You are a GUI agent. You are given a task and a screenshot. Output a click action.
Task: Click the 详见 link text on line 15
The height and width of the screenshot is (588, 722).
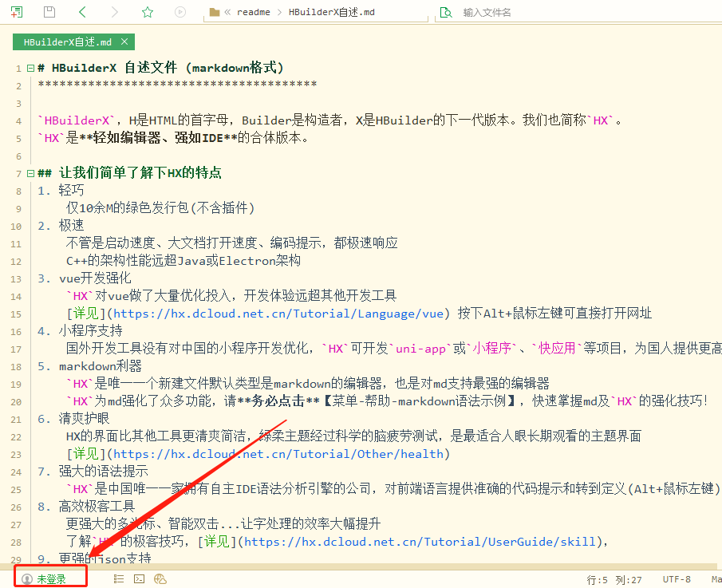(x=86, y=313)
